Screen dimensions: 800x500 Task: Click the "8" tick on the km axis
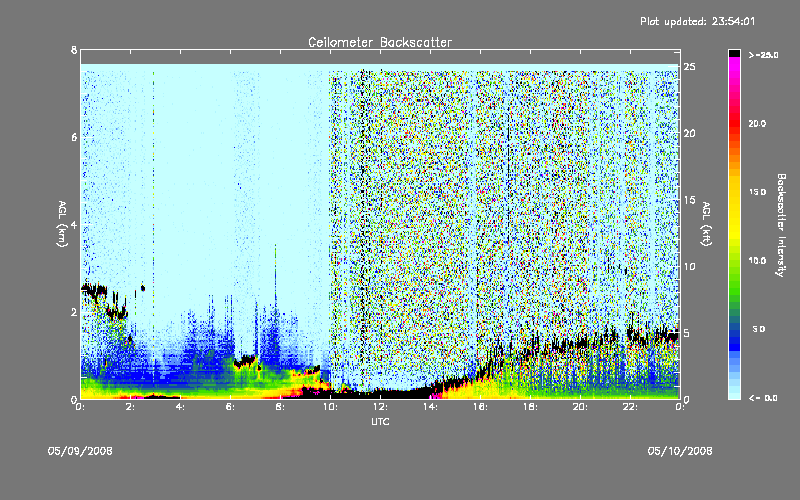[74, 50]
